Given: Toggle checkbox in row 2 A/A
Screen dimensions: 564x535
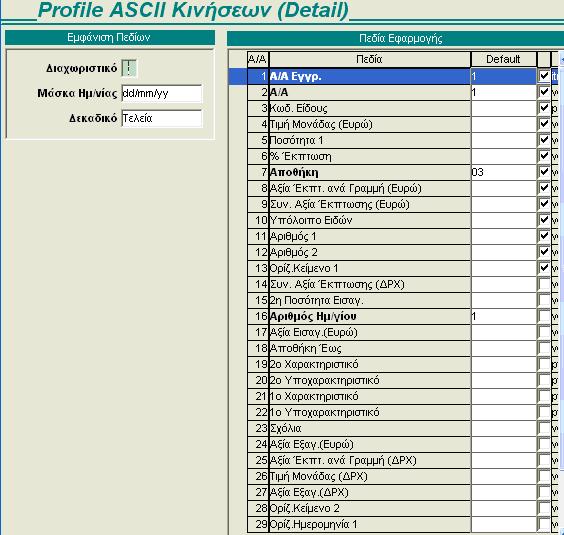Looking at the screenshot, I should point(544,92).
